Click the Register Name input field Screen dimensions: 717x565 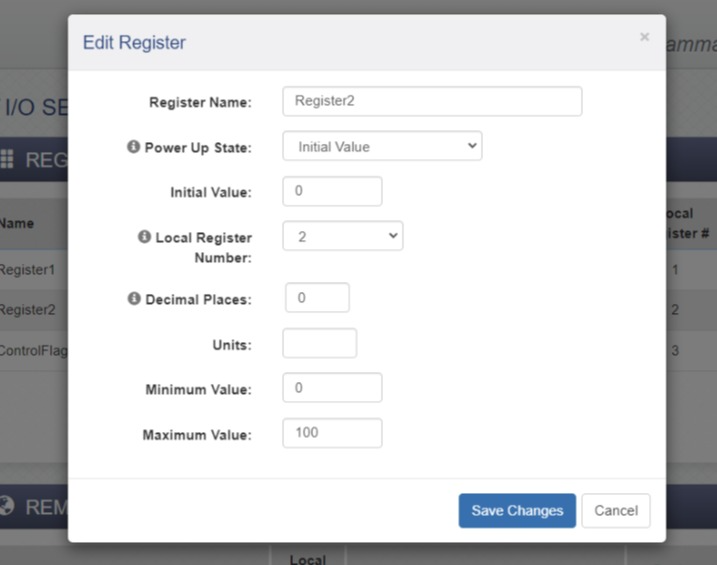(x=432, y=101)
